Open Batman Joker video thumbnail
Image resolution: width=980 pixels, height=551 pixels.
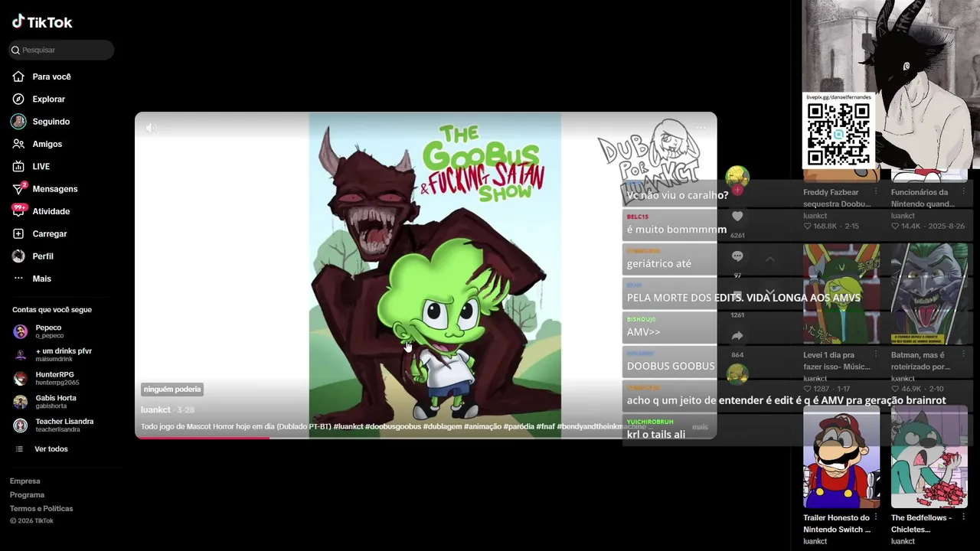click(x=929, y=294)
